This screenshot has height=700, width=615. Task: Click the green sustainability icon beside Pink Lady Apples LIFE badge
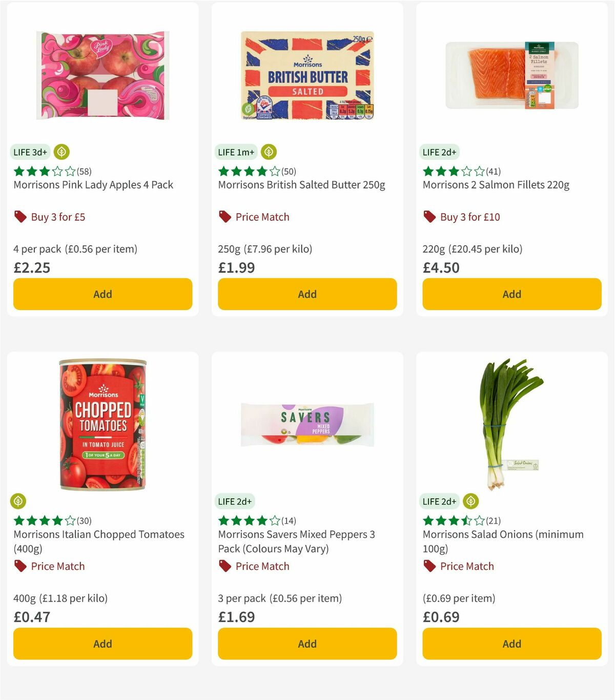pos(61,152)
